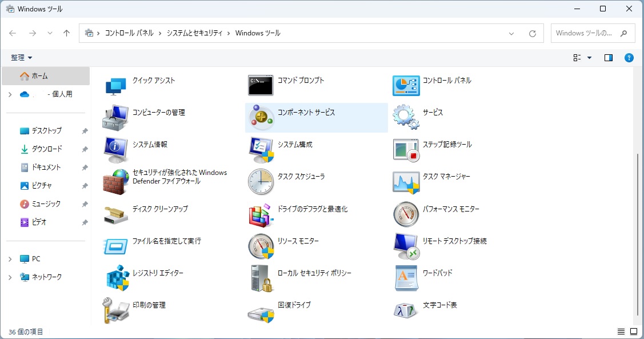The image size is (644, 339).
Task: Show subfolders with chevron after システムとセキュリティ
Action: pyautogui.click(x=229, y=33)
